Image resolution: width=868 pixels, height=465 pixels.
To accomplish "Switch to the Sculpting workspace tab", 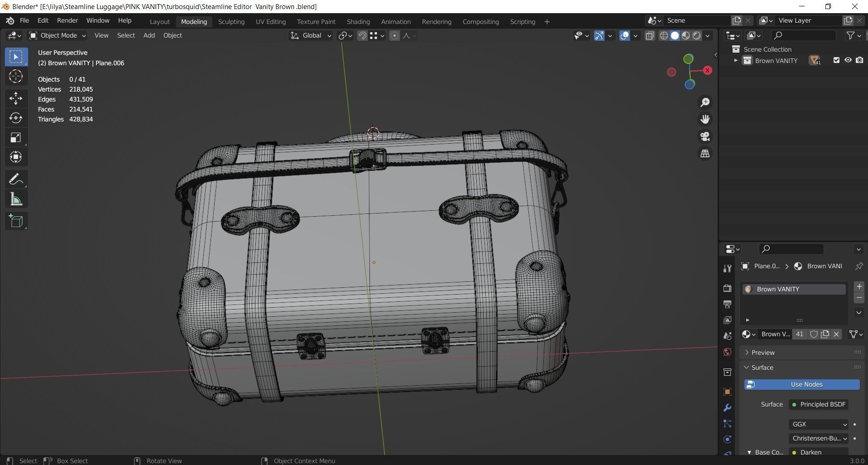I will click(231, 22).
